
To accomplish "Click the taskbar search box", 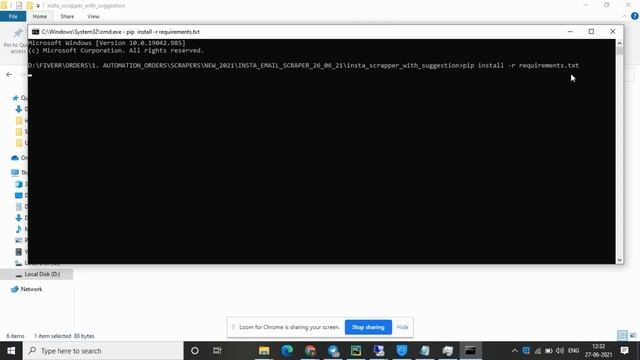I will [103, 351].
